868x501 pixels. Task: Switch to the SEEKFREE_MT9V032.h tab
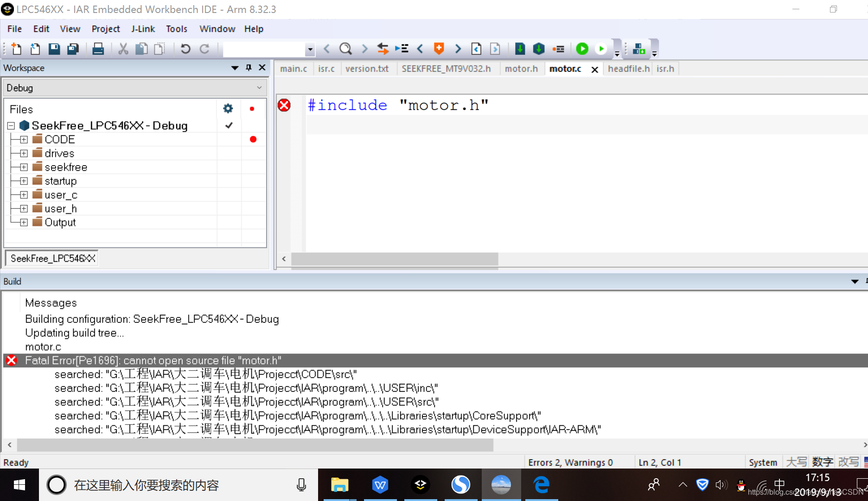pos(446,69)
